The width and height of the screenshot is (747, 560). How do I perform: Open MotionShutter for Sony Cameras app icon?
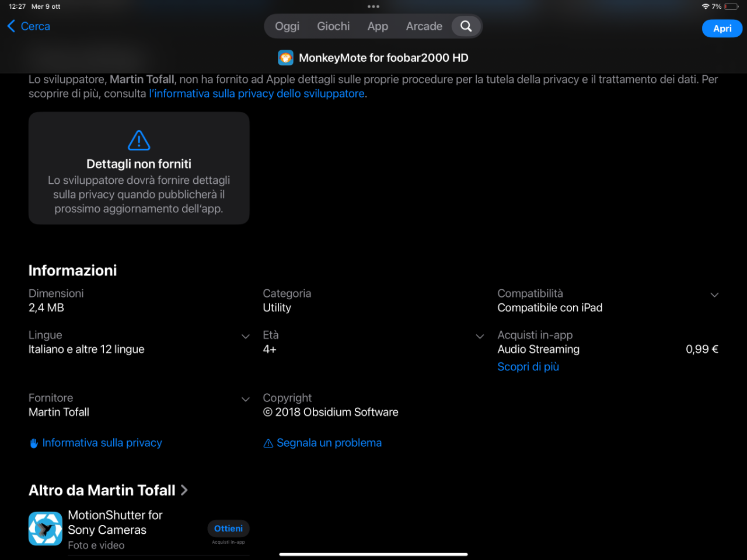tap(46, 528)
